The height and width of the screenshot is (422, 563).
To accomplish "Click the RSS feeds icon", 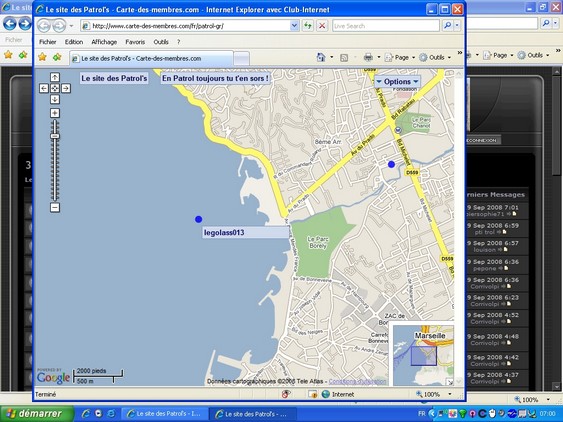I will (344, 57).
